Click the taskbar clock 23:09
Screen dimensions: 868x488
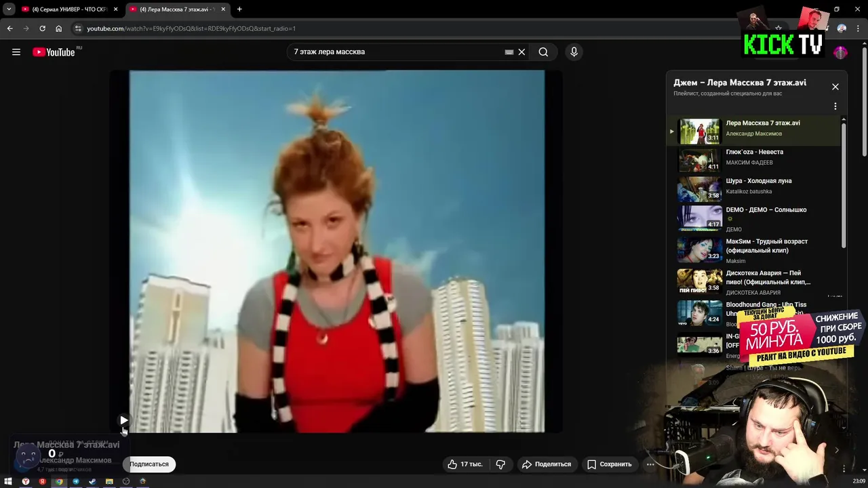coord(859,482)
